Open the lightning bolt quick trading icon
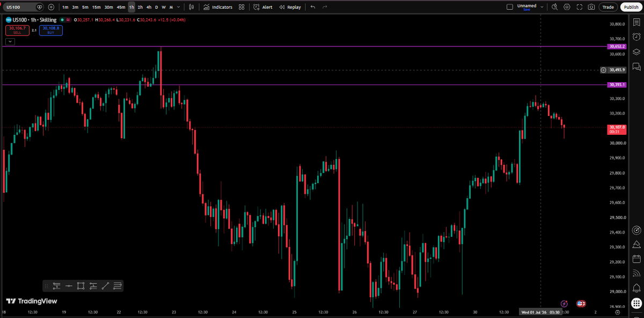This screenshot has height=318, width=644. click(636, 244)
